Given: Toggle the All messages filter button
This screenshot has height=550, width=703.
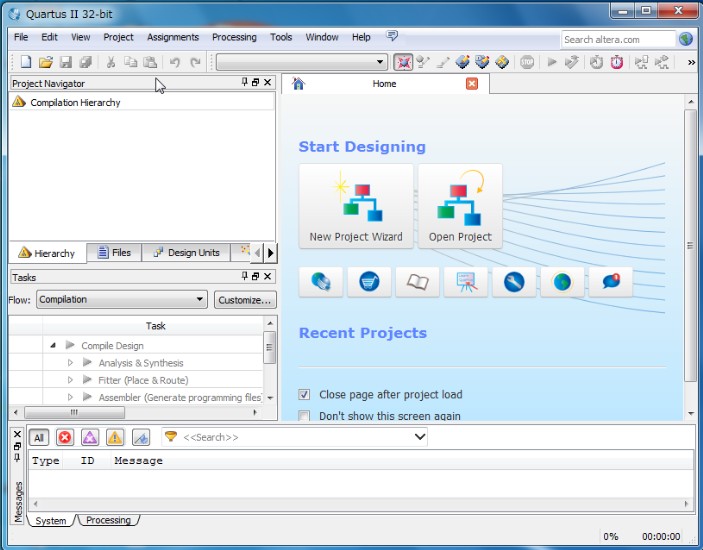Looking at the screenshot, I should 39,437.
